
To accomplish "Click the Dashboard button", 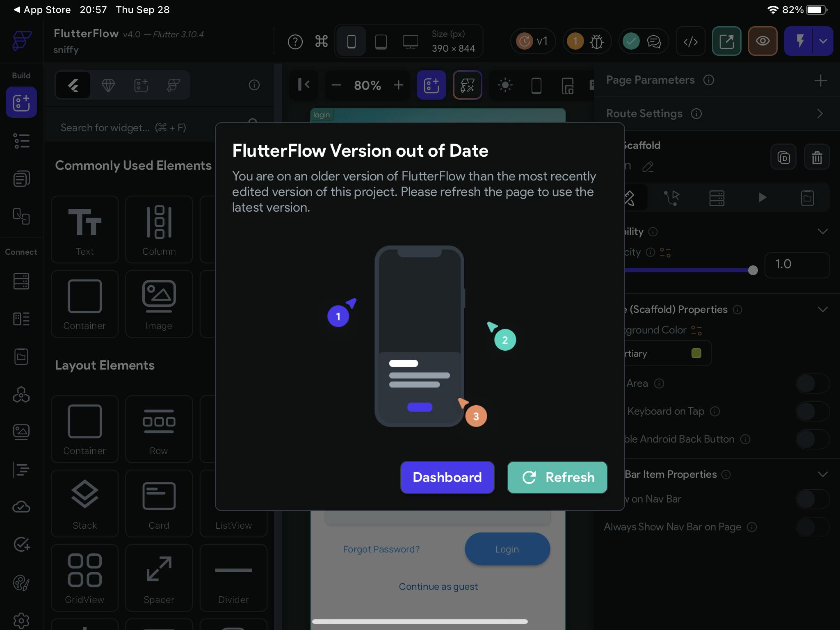I will (x=447, y=477).
